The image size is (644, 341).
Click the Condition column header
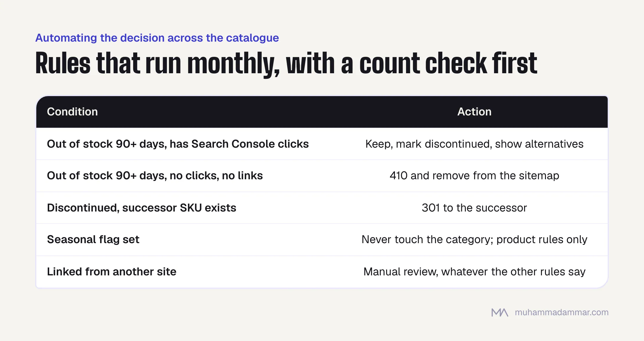coord(72,112)
